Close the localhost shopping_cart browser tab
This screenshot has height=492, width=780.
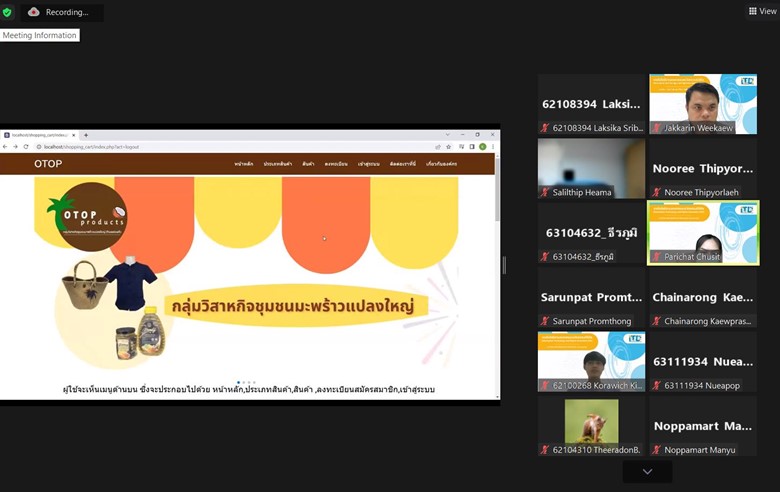[x=74, y=135]
